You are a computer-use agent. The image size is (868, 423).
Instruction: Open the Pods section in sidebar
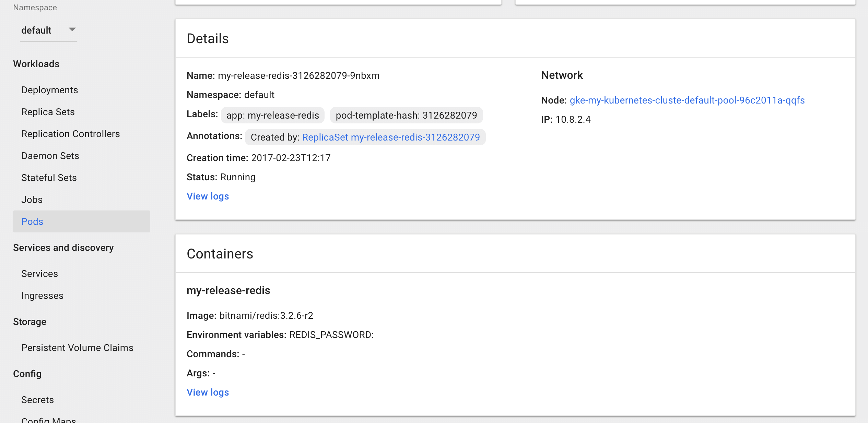click(32, 221)
